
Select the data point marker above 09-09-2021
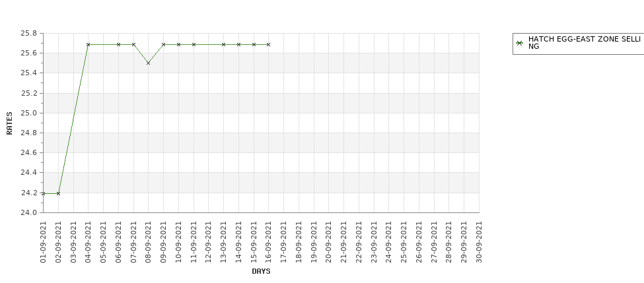click(163, 44)
